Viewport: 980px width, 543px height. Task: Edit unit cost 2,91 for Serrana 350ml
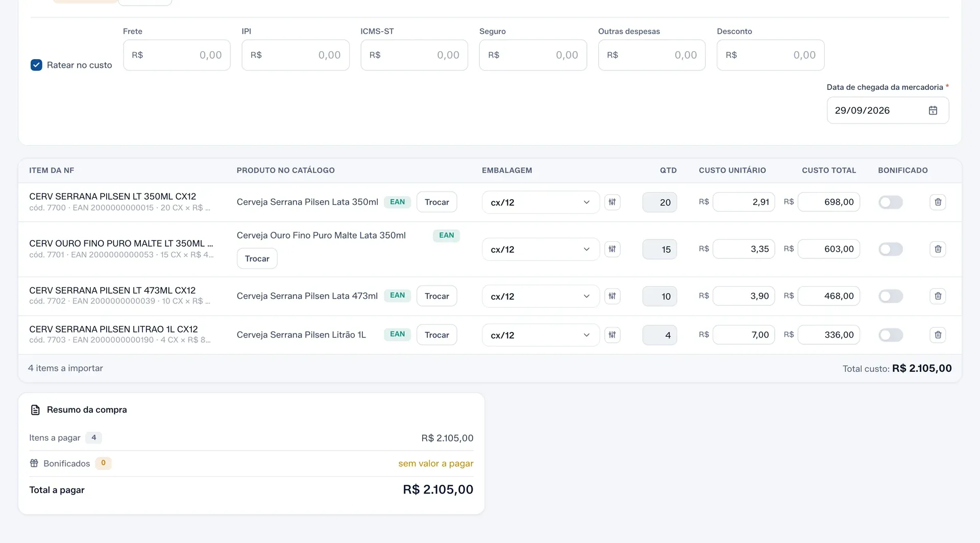(x=744, y=202)
